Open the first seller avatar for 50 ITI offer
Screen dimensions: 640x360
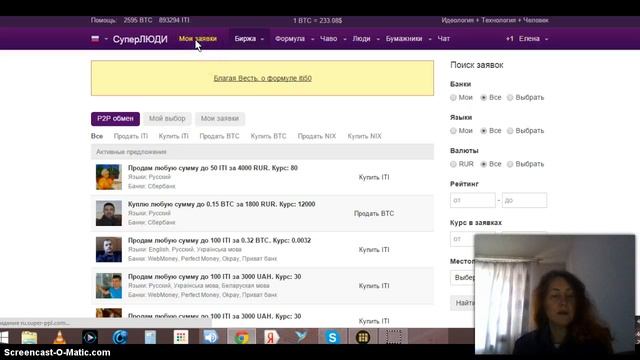coord(109,177)
